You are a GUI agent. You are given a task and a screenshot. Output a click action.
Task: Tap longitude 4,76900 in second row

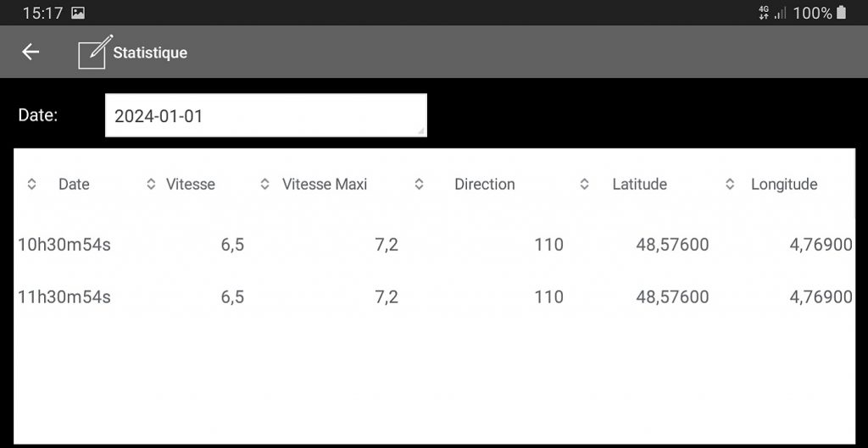click(821, 297)
